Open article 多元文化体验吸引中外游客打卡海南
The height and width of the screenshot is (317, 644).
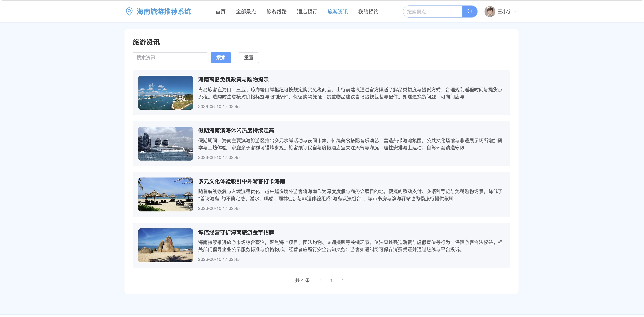coord(241,181)
